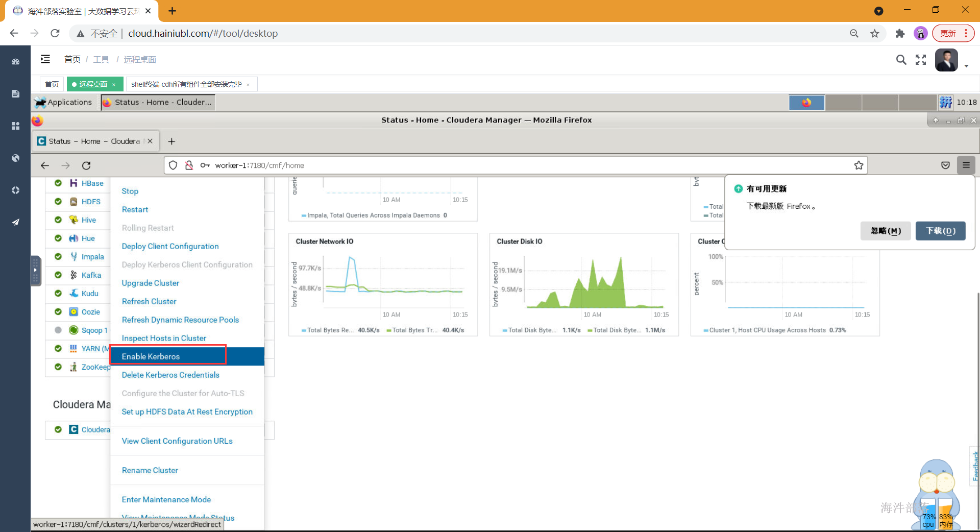Switch to the 首页 tab
This screenshot has height=532, width=980.
pyautogui.click(x=52, y=84)
